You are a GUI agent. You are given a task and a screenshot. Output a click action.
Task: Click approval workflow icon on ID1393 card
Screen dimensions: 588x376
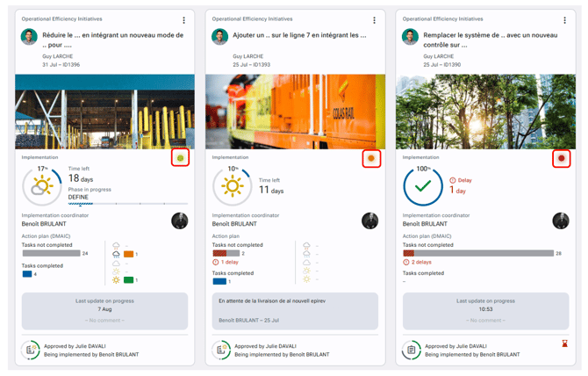[221, 350]
